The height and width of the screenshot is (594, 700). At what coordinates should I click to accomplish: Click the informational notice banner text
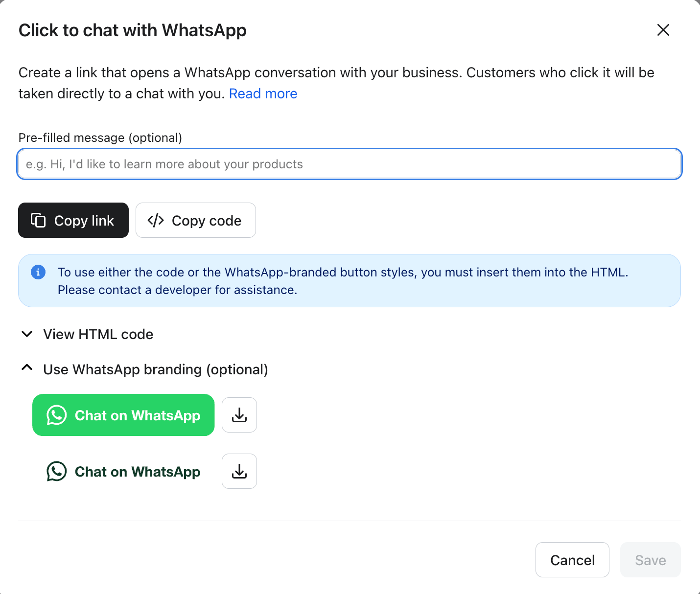tap(343, 281)
